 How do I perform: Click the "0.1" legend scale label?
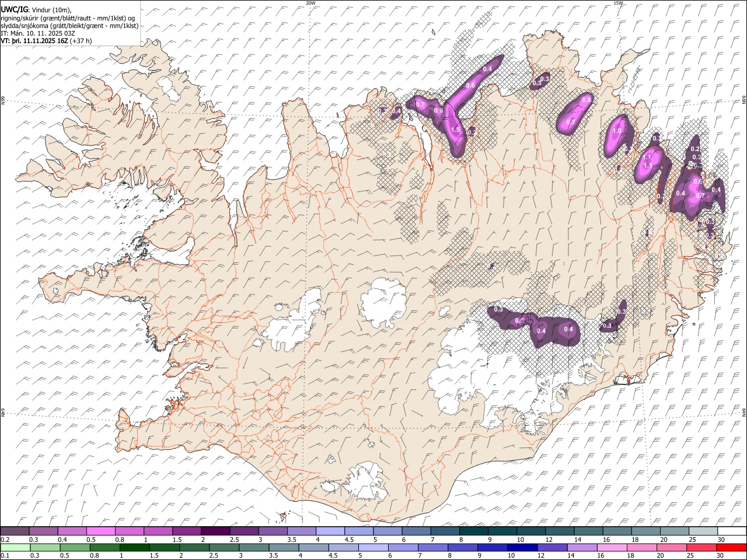coord(5,556)
